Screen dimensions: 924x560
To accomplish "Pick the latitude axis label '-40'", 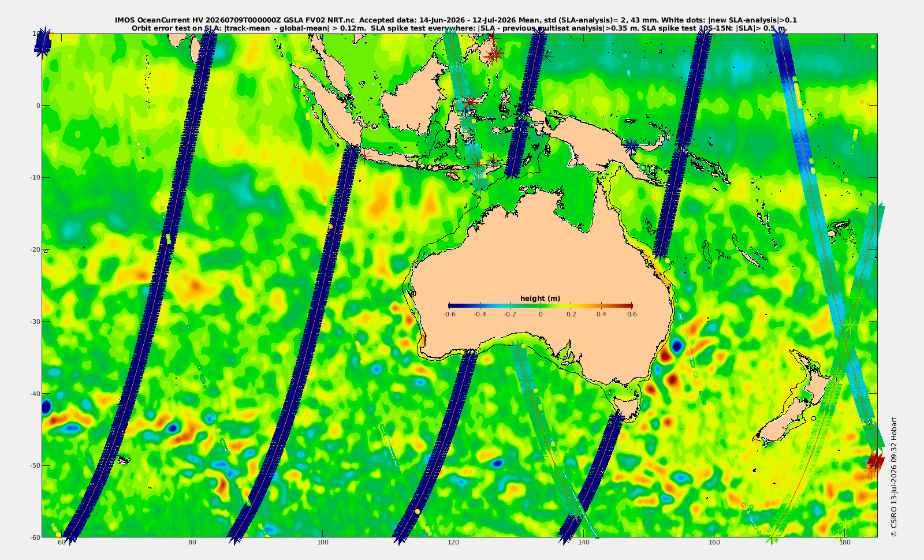I will pyautogui.click(x=35, y=394).
